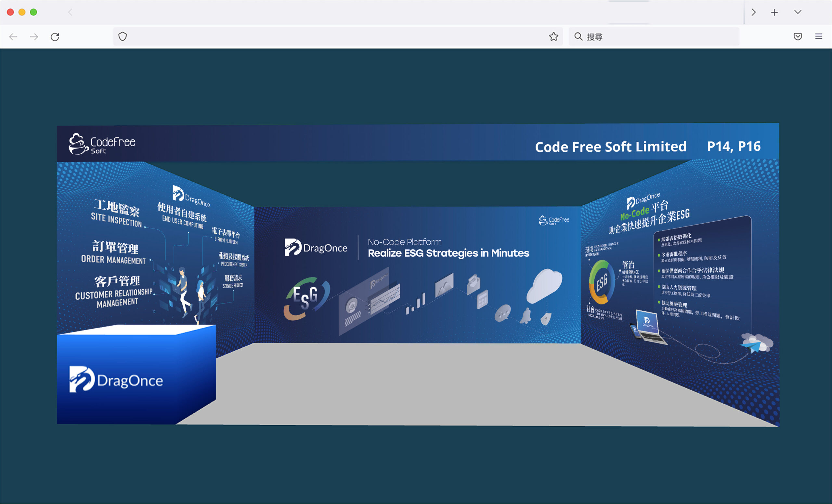This screenshot has height=504, width=832.
Task: Open a new tab with the plus
Action: [x=774, y=12]
